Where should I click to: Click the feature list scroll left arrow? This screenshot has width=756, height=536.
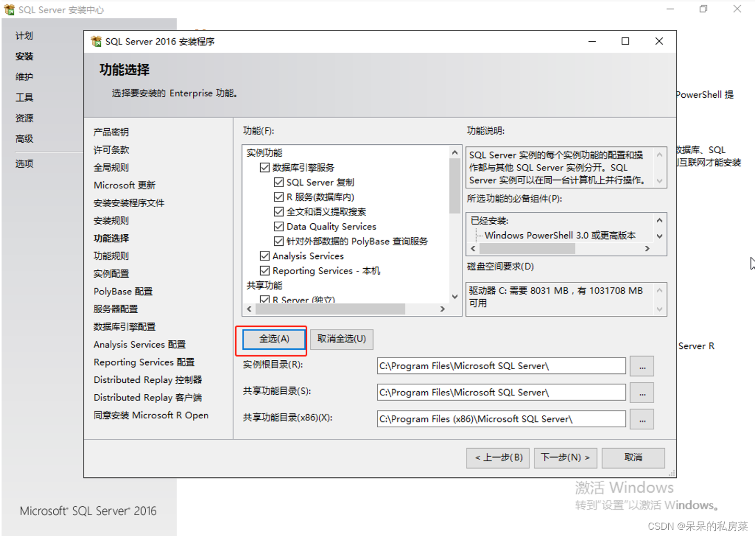click(x=249, y=309)
